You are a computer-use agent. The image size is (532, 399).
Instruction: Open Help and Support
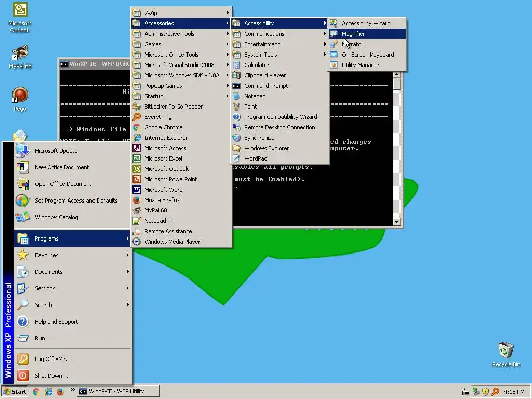72,322
